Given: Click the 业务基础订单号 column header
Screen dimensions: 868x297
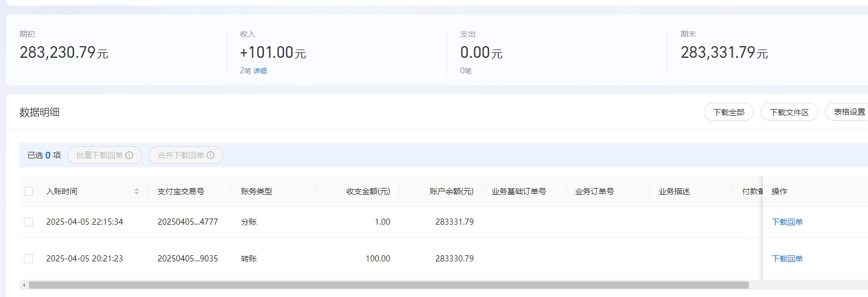Looking at the screenshot, I should click(x=519, y=191).
